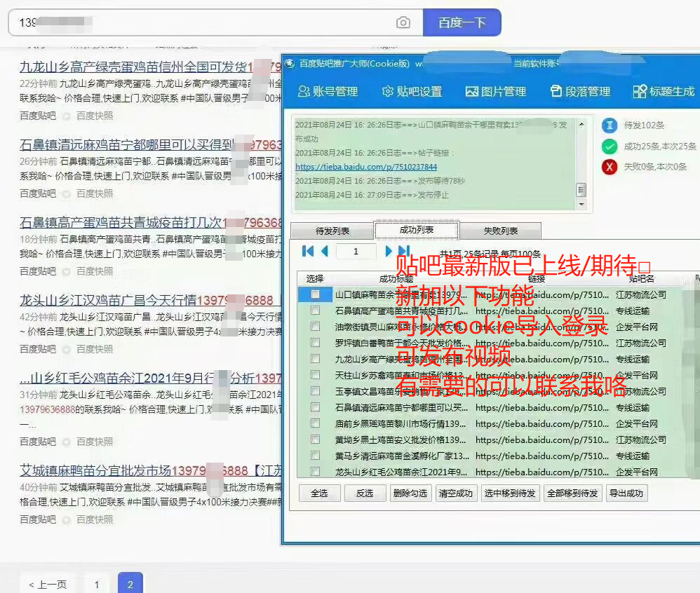Open 贴吧设置 menu
The width and height of the screenshot is (700, 593).
412,91
